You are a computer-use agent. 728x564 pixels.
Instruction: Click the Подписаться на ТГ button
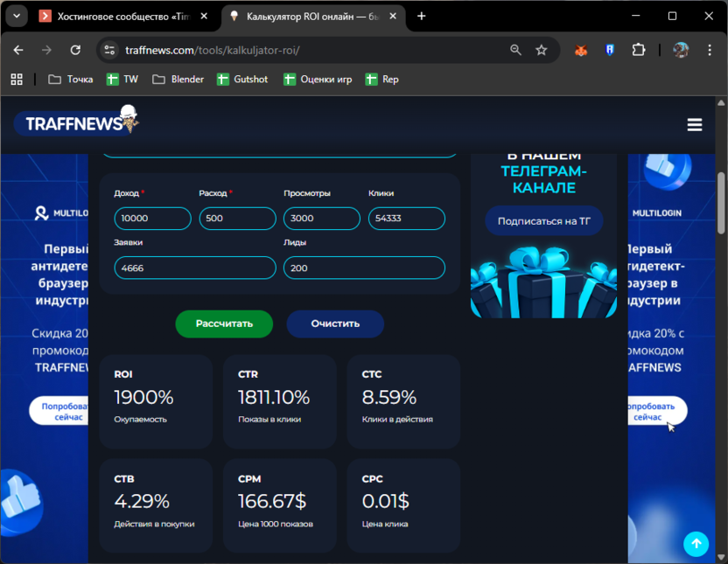coord(543,220)
